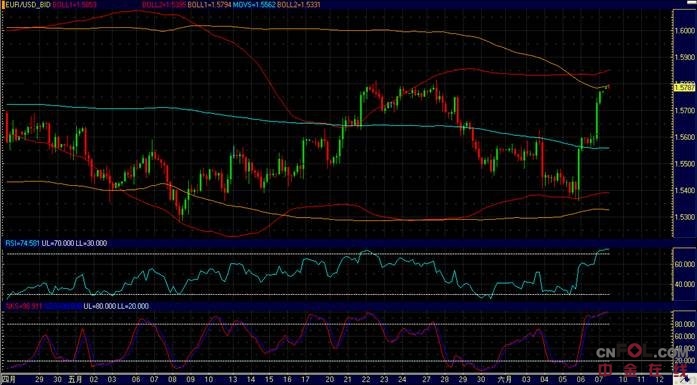Screen dimensions: 697x385
Task: Click the UL=80.000 LL=20.000 stochastic limits text
Action: point(116,306)
